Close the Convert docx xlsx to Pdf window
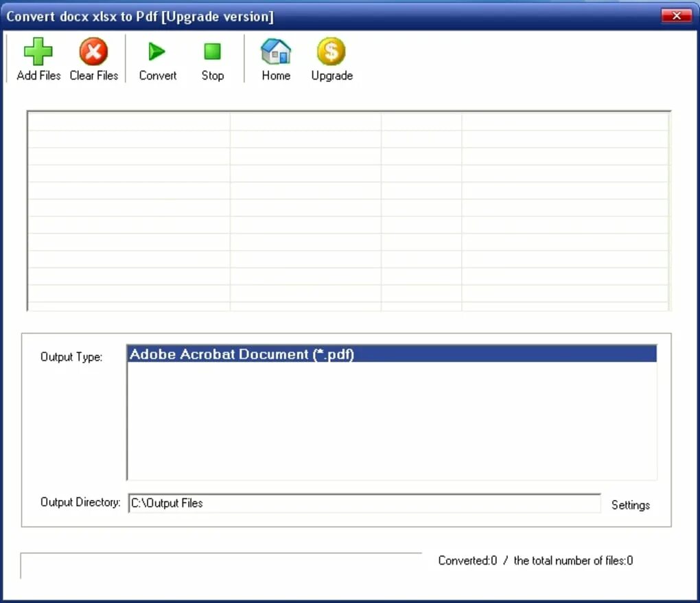This screenshot has width=700, height=603. pyautogui.click(x=676, y=16)
